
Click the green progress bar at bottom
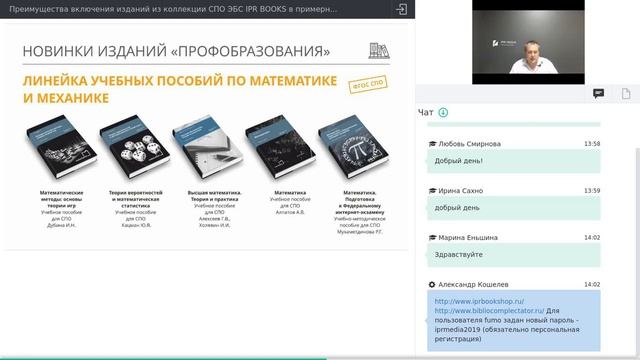163,359
